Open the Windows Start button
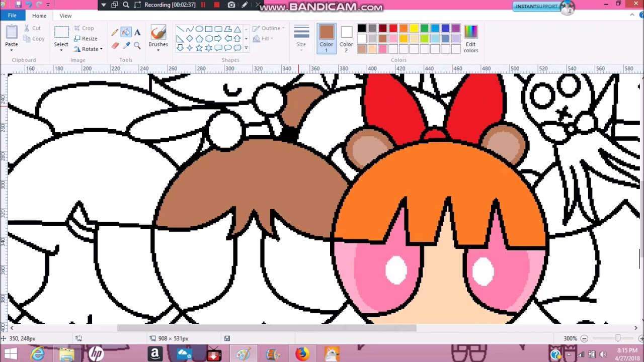Screen dimensions: 644x362 point(10,354)
